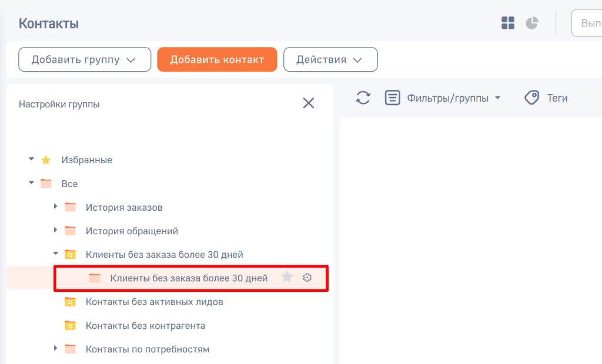The height and width of the screenshot is (364, 602).
Task: Click the Добавить контакт button
Action: 217,59
